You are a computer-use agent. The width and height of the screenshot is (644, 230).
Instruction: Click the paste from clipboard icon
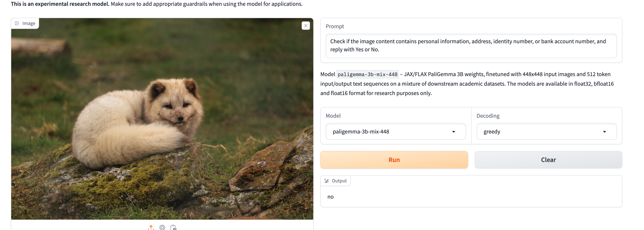click(173, 227)
